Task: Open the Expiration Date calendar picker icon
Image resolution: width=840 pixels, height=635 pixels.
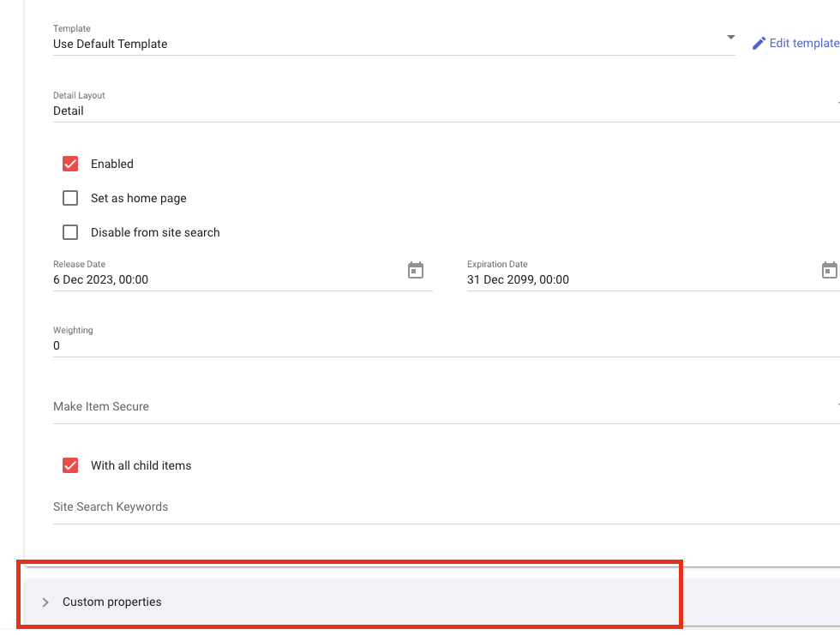Action: pos(829,271)
